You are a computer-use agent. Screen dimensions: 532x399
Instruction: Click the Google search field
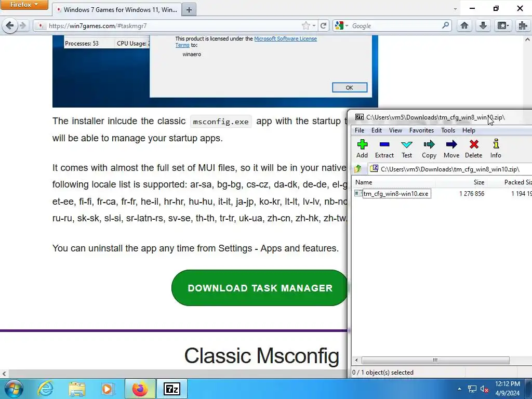[x=395, y=25]
